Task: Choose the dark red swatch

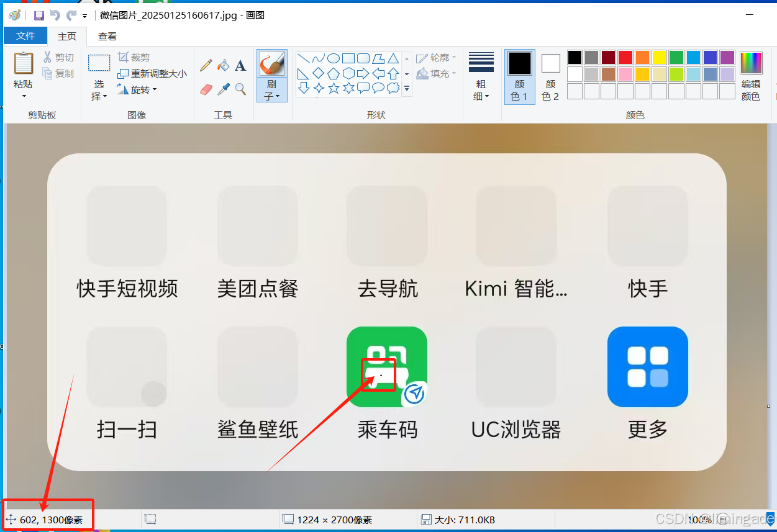Action: tap(609, 58)
